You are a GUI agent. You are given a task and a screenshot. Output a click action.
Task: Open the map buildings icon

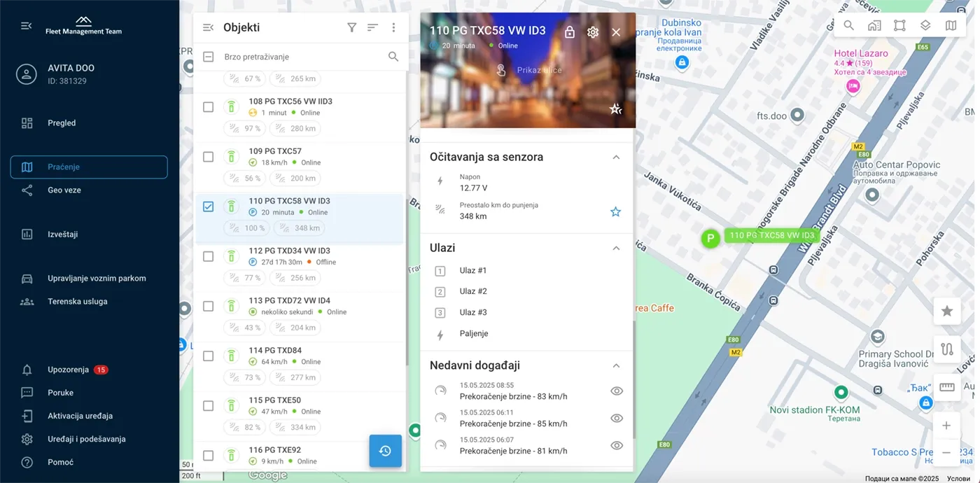coord(874,26)
